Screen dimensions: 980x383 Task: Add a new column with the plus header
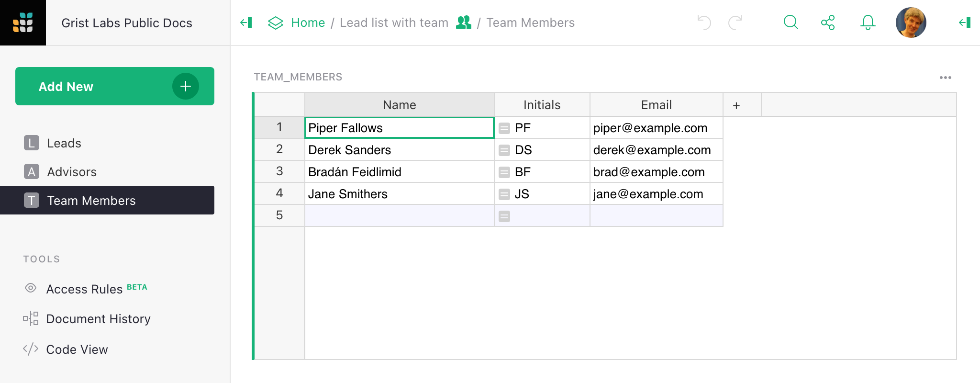(x=736, y=104)
